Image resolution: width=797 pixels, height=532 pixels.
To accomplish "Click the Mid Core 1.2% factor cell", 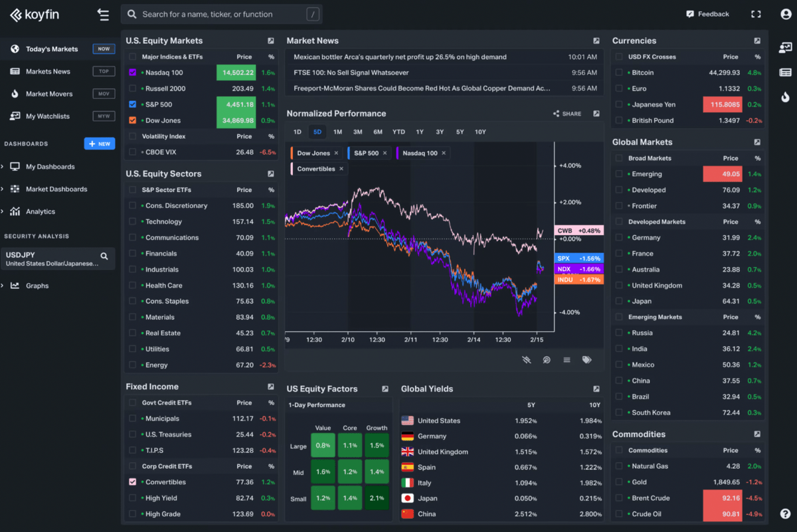I will (350, 472).
